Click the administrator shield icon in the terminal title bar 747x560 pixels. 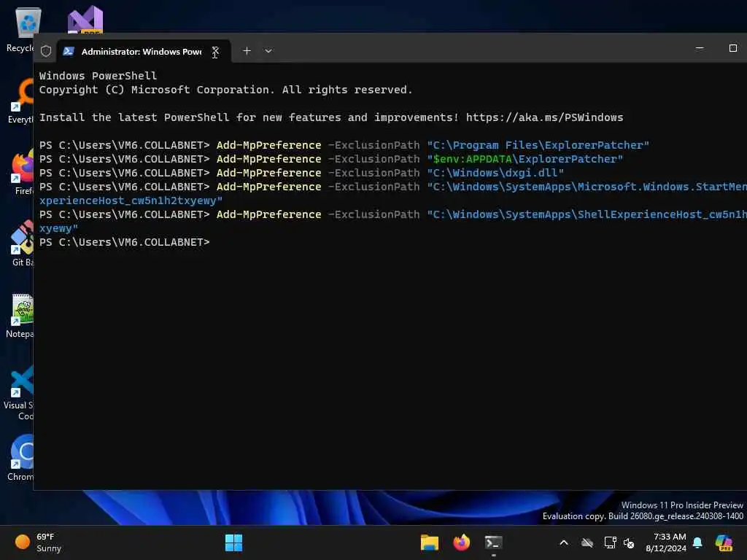pyautogui.click(x=46, y=51)
